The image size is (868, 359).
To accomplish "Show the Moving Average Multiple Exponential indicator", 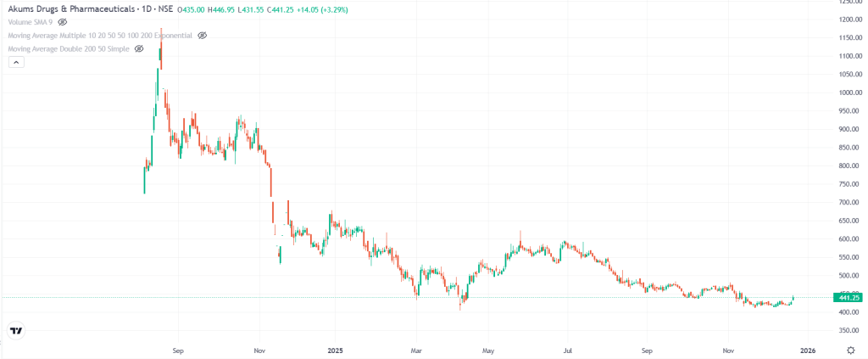I will click(x=202, y=36).
